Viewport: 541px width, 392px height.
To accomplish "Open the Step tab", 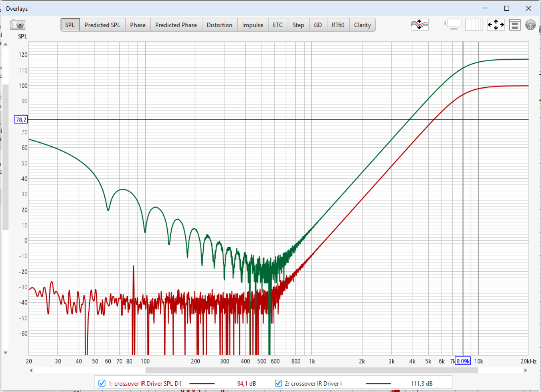I will point(298,25).
